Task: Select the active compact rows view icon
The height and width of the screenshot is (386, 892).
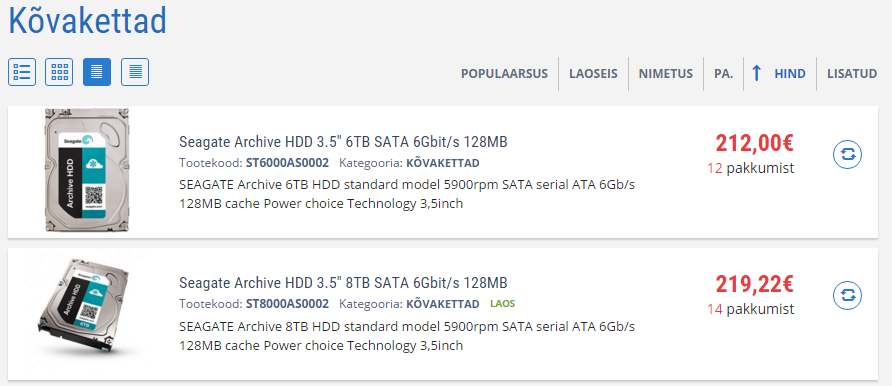Action: coord(97,72)
